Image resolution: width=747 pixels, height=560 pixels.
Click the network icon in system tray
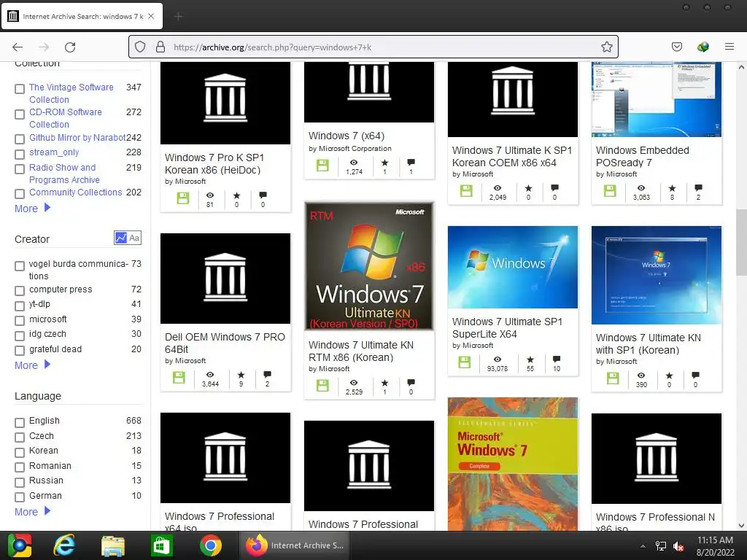pos(660,545)
